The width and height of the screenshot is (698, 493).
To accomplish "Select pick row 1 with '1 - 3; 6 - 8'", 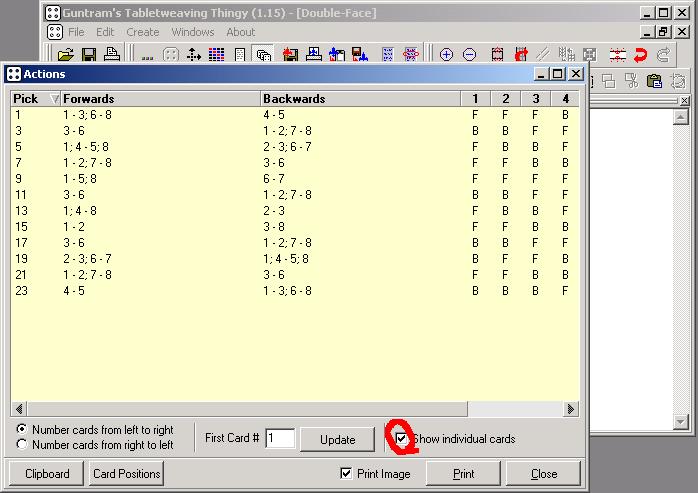I will click(x=295, y=115).
